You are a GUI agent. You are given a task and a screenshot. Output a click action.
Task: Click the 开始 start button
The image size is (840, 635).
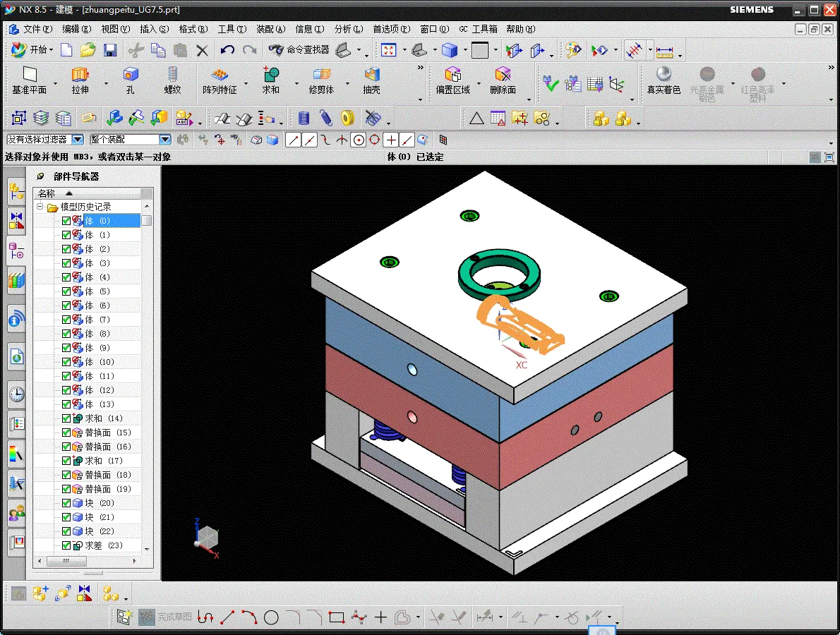coord(30,50)
